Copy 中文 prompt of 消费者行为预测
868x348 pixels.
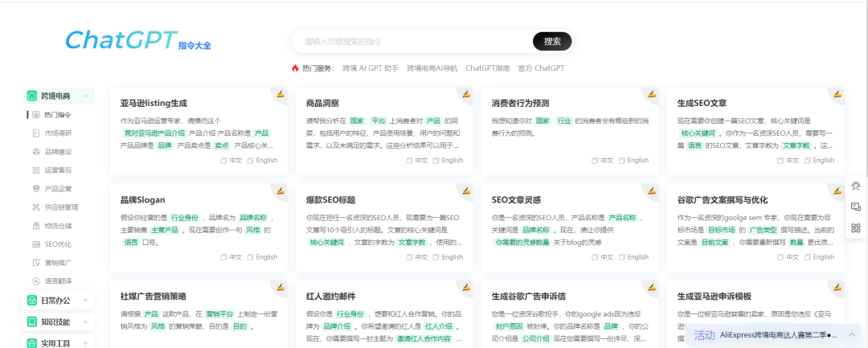click(x=602, y=161)
